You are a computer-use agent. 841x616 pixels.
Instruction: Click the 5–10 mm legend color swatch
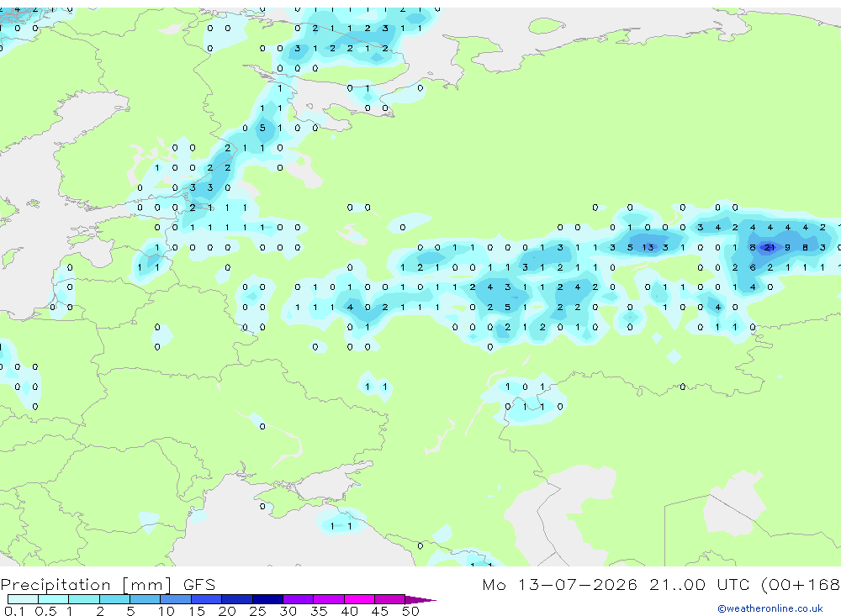click(x=145, y=599)
